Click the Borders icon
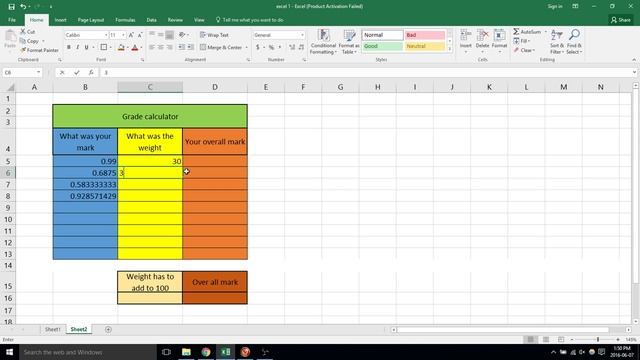Image resolution: width=640 pixels, height=360 pixels. coord(104,47)
